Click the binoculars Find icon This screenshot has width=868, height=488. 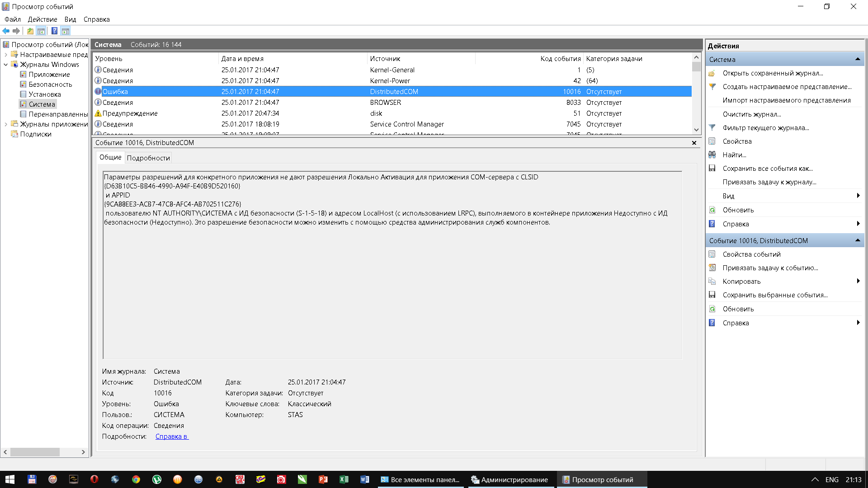pyautogui.click(x=712, y=155)
